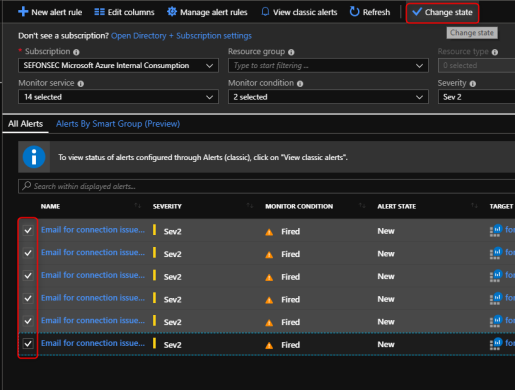Viewport: 515px width, 390px height.
Task: Click Edit columns in the toolbar
Action: [124, 12]
